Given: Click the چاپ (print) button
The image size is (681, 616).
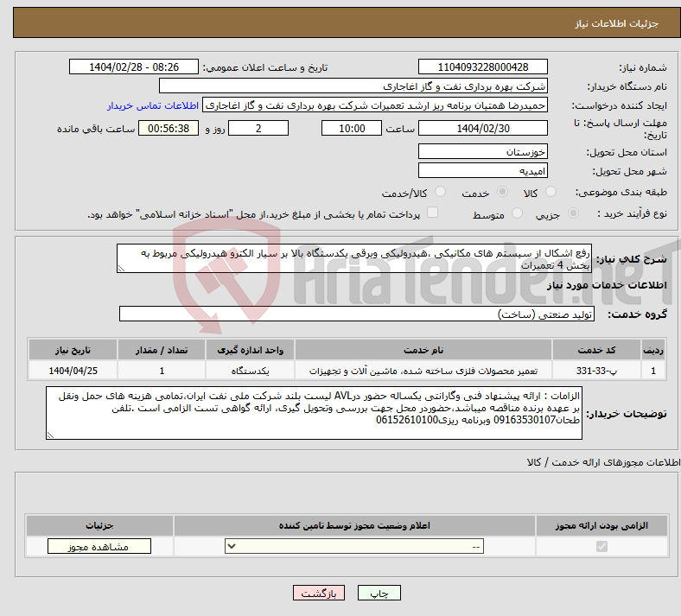Looking at the screenshot, I should pyautogui.click(x=379, y=593).
